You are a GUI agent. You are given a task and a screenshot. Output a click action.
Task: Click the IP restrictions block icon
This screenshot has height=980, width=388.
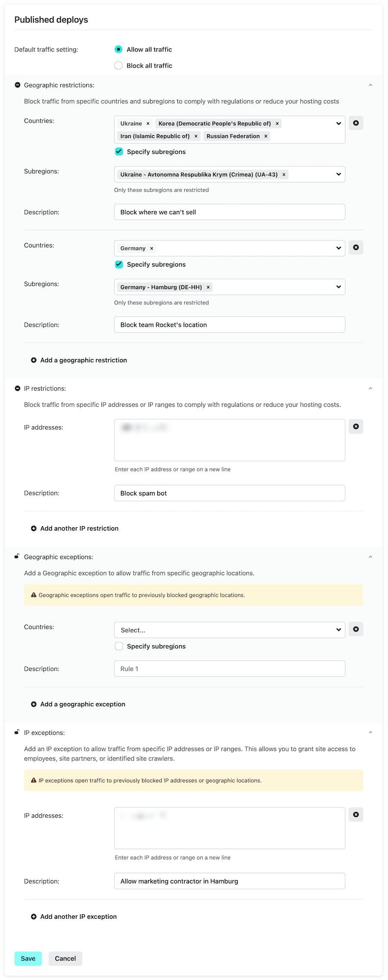[x=18, y=389]
